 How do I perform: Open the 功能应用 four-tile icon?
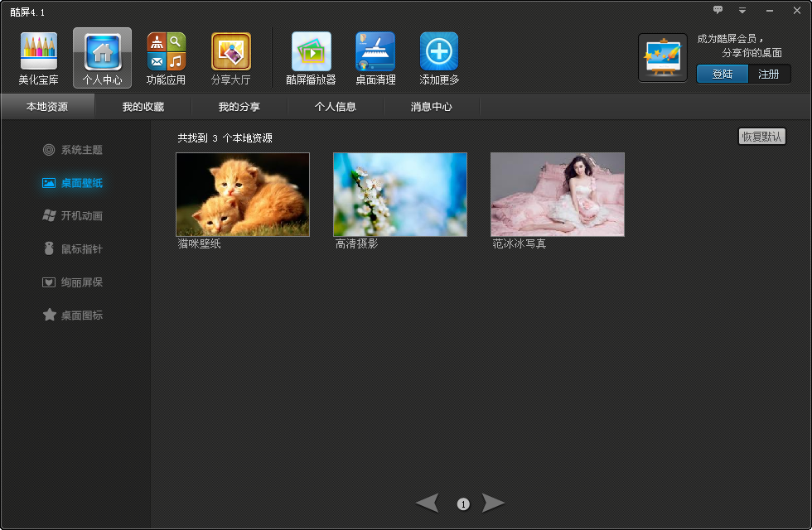coord(167,51)
